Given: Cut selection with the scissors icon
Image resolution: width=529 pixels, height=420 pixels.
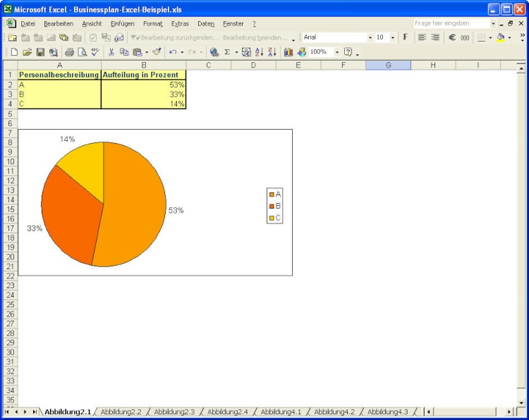Looking at the screenshot, I should coord(111,52).
